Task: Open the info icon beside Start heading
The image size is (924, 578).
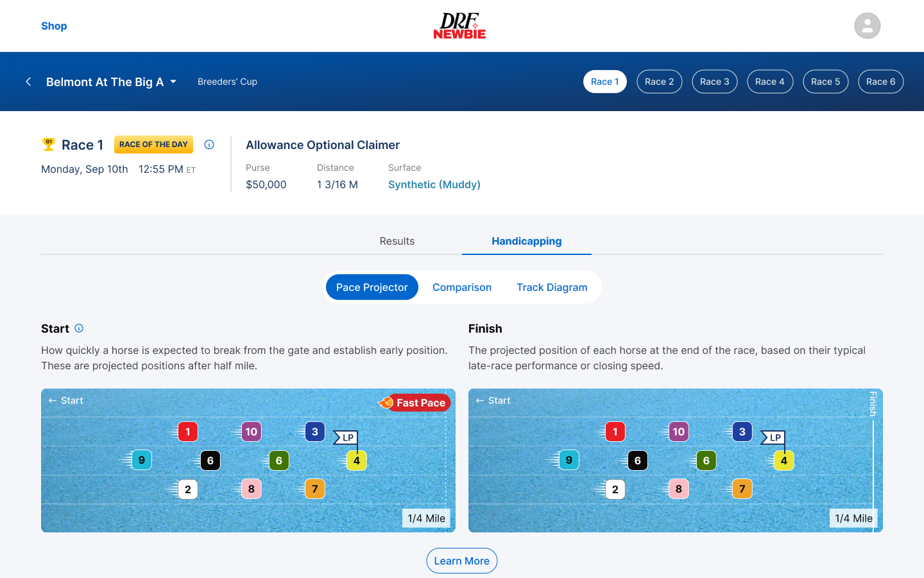Action: coord(79,328)
